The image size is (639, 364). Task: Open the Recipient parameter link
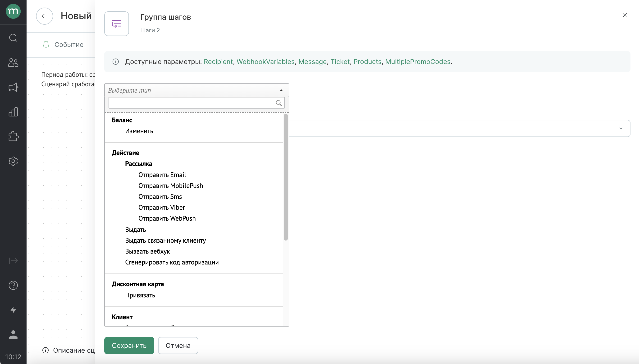click(x=218, y=62)
